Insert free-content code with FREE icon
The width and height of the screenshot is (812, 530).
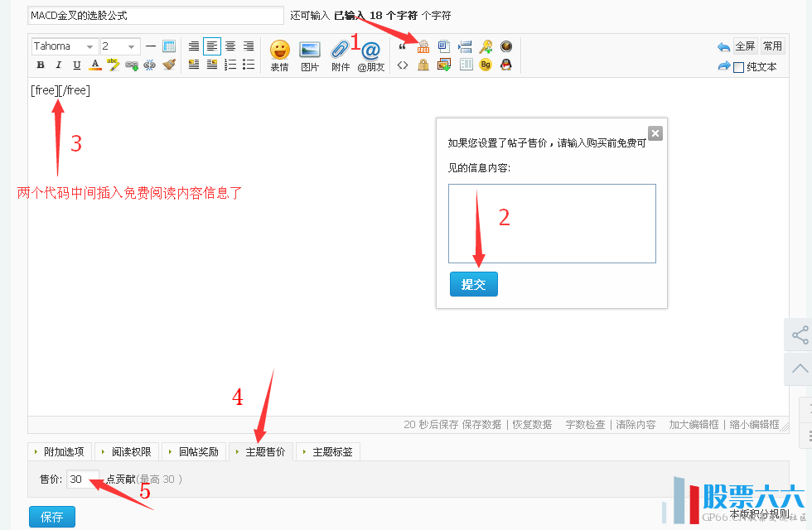tap(423, 47)
